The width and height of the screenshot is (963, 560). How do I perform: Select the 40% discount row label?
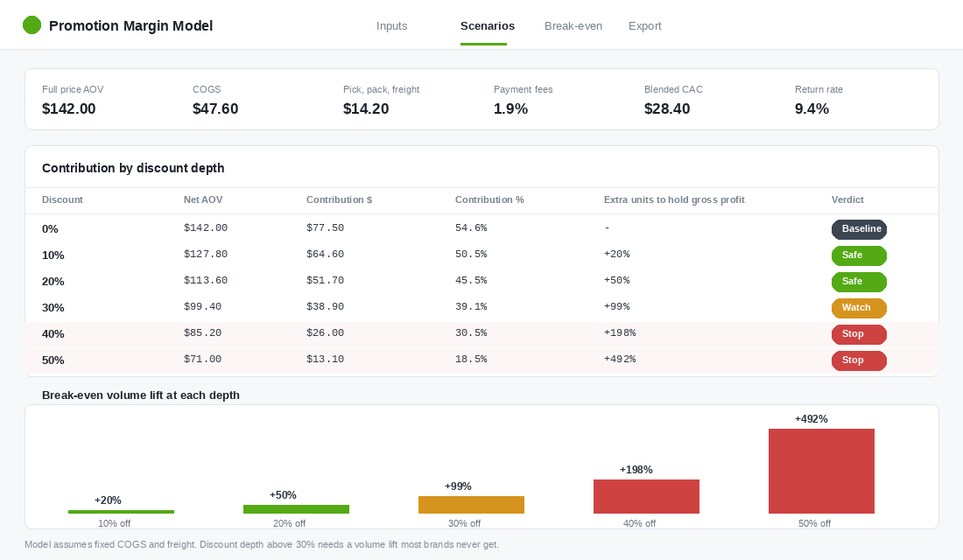[x=53, y=334]
